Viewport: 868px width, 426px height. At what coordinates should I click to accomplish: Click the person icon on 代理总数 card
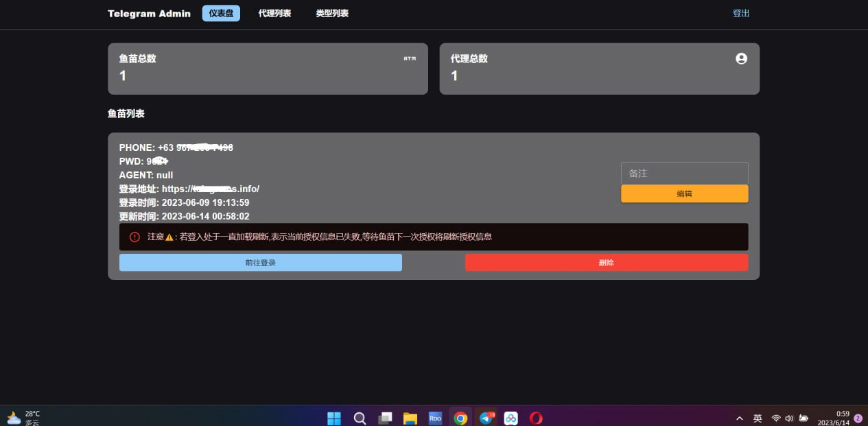click(741, 58)
